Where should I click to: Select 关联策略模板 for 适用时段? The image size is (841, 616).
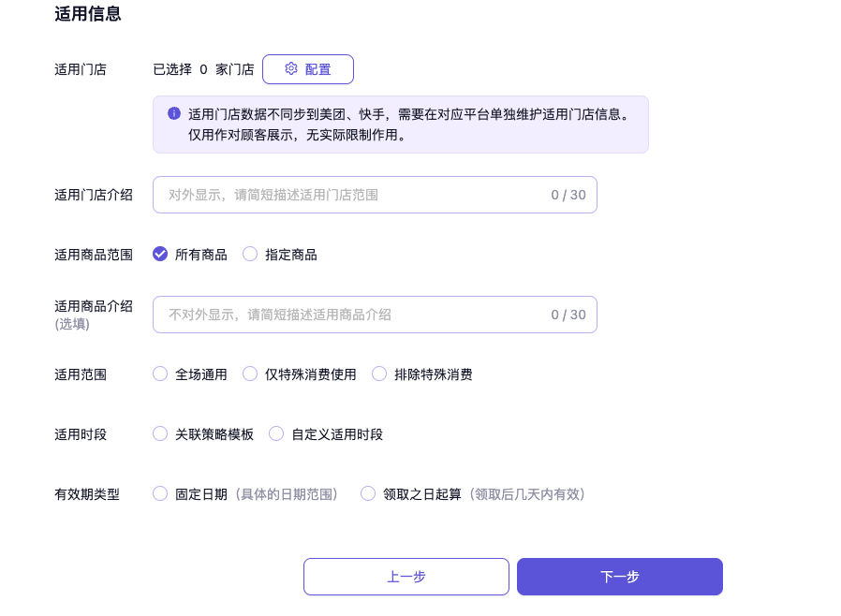(160, 433)
